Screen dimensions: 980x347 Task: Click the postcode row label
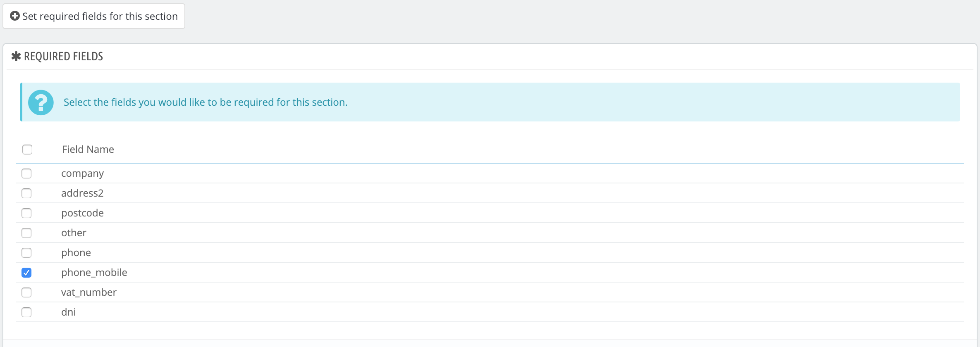[x=83, y=213]
